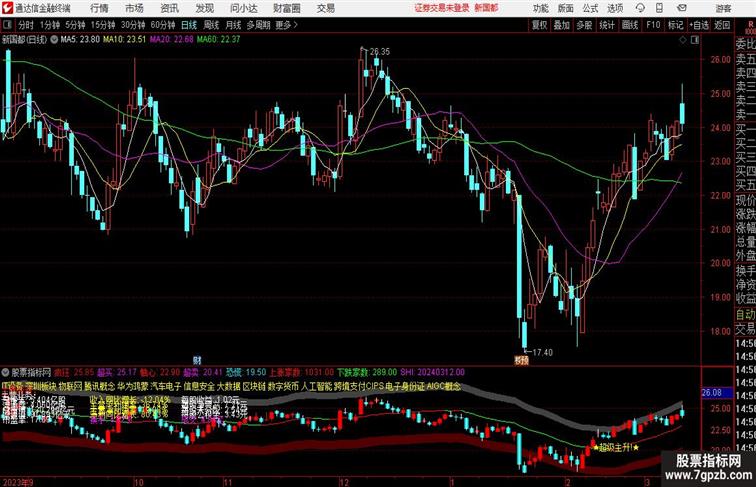
Task: Click the orange 财报 marker below 17.40
Action: tap(521, 360)
